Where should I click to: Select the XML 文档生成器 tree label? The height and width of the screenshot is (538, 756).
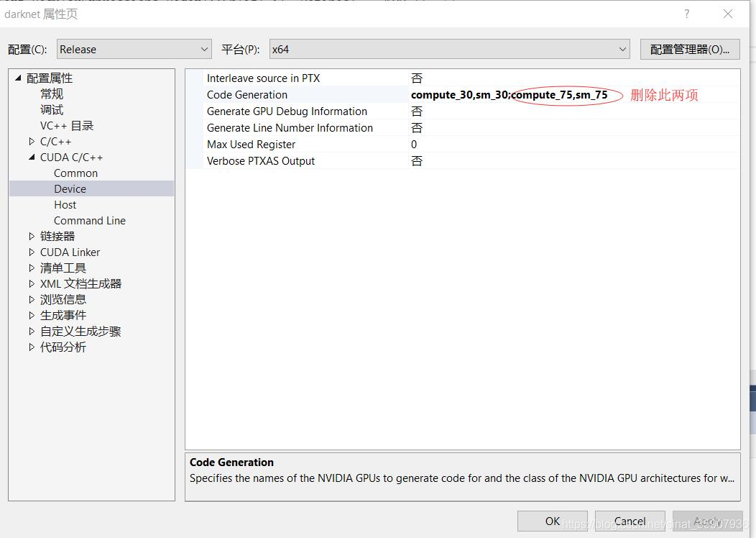(80, 283)
